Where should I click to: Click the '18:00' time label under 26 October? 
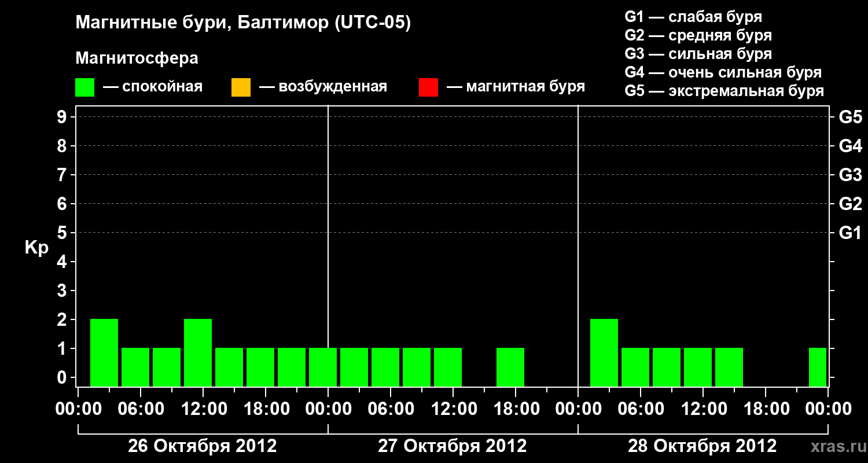pos(266,410)
